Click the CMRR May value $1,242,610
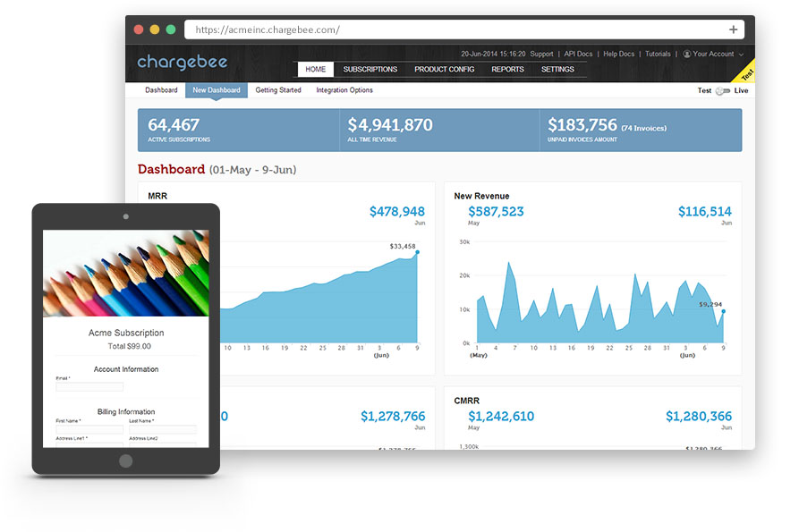Image resolution: width=799 pixels, height=532 pixels. pos(501,416)
